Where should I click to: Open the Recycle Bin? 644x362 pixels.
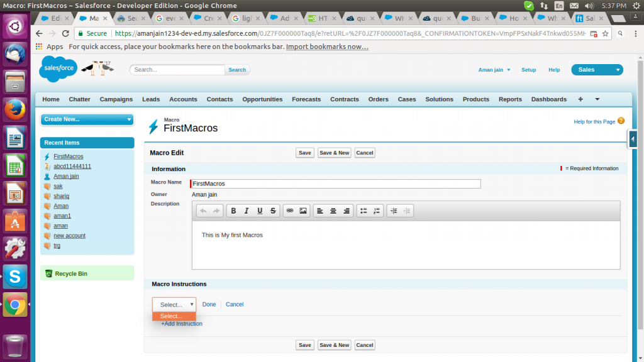(71, 273)
